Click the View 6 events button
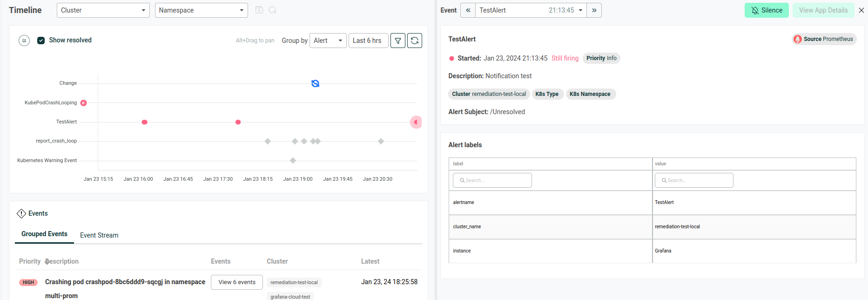Screen dimensions: 868x300 pyautogui.click(x=237, y=282)
